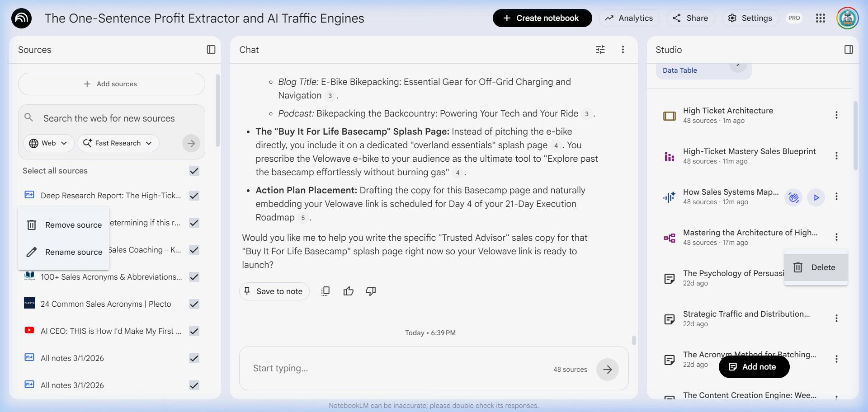Image resolution: width=868 pixels, height=412 pixels.
Task: Expand the Fast Research dropdown
Action: coord(118,143)
